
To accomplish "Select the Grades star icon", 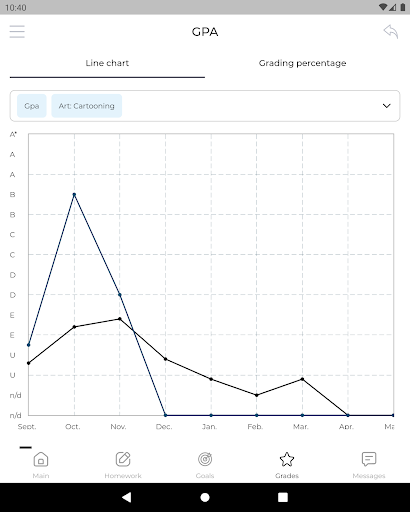I will (287, 459).
